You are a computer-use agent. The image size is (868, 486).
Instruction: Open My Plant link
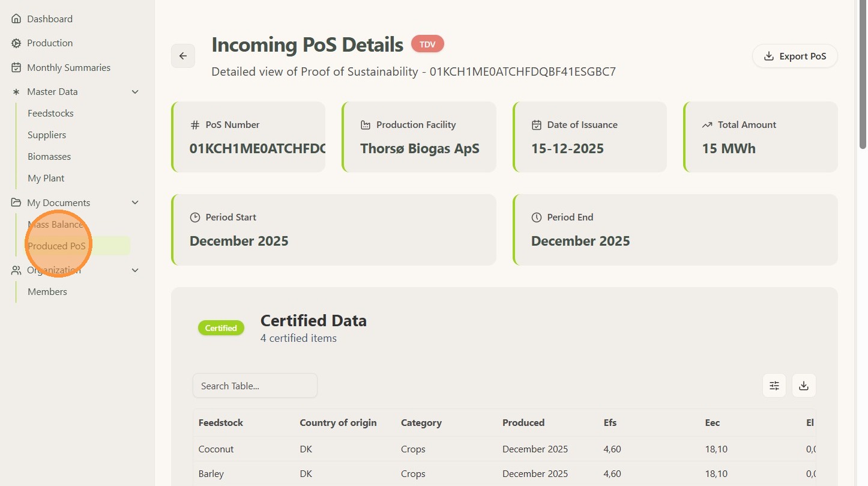coord(46,178)
